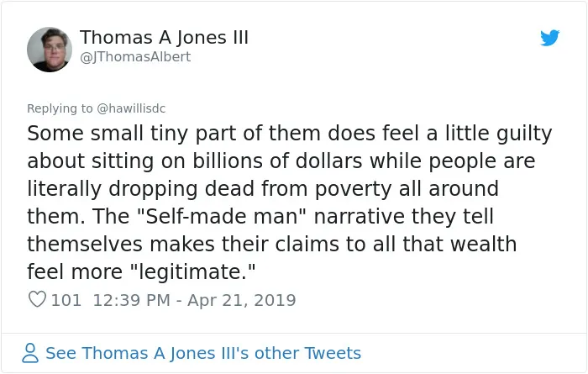Viewport: 588px width, 374px height.
Task: Click the person icon beside other Tweets
Action: tap(30, 353)
